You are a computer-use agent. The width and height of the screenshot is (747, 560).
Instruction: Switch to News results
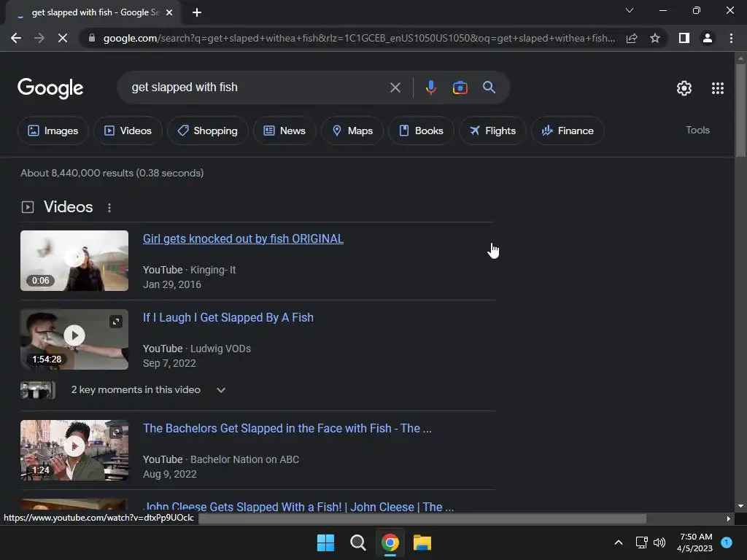click(x=285, y=131)
